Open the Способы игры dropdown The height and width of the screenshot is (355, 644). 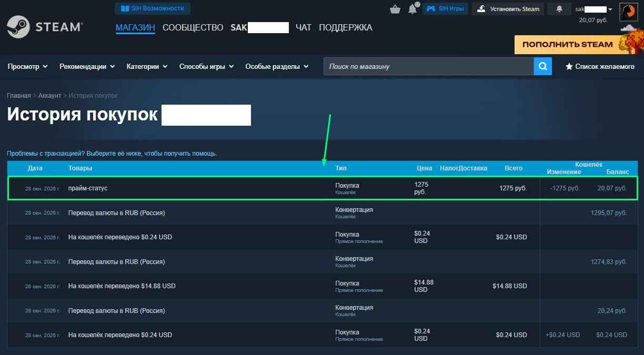tap(207, 67)
